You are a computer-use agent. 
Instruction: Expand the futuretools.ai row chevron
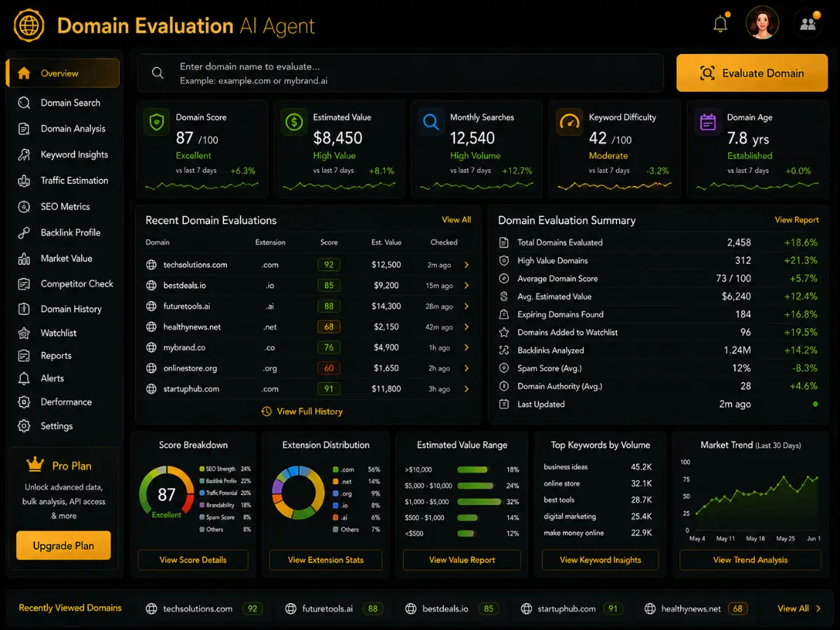point(467,306)
